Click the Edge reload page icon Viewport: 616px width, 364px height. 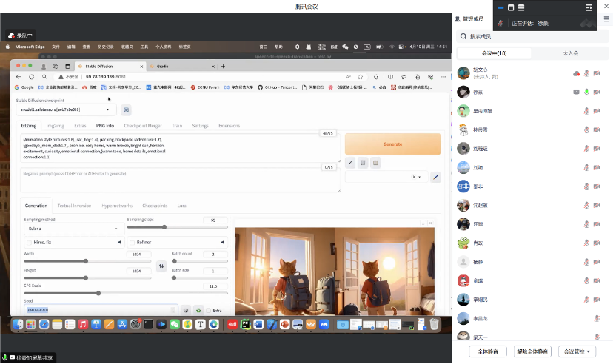click(x=31, y=77)
